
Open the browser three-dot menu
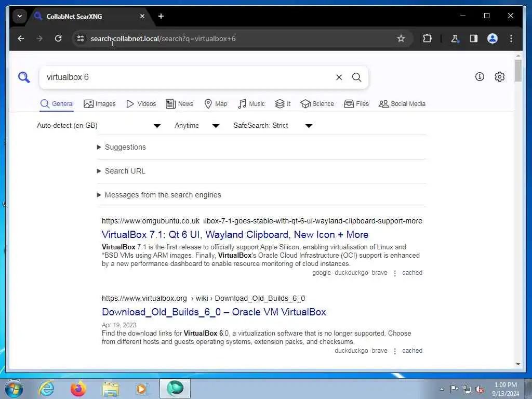tap(511, 38)
